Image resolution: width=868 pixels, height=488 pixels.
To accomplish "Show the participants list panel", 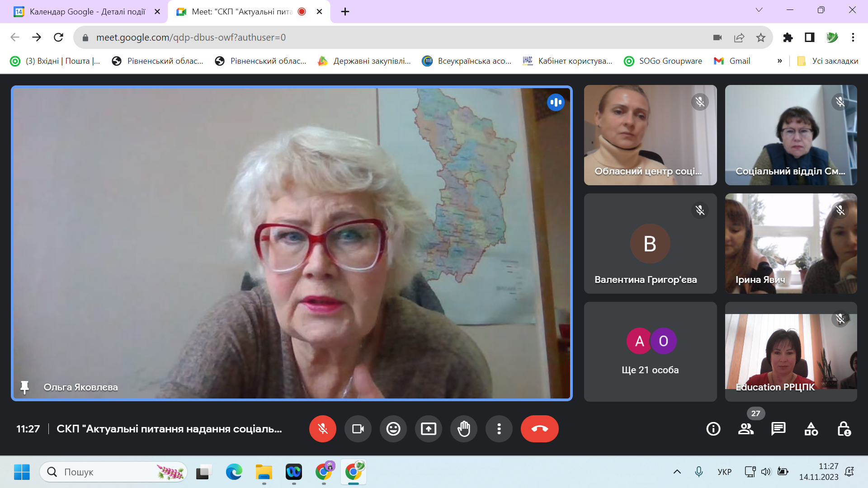I will pos(745,428).
